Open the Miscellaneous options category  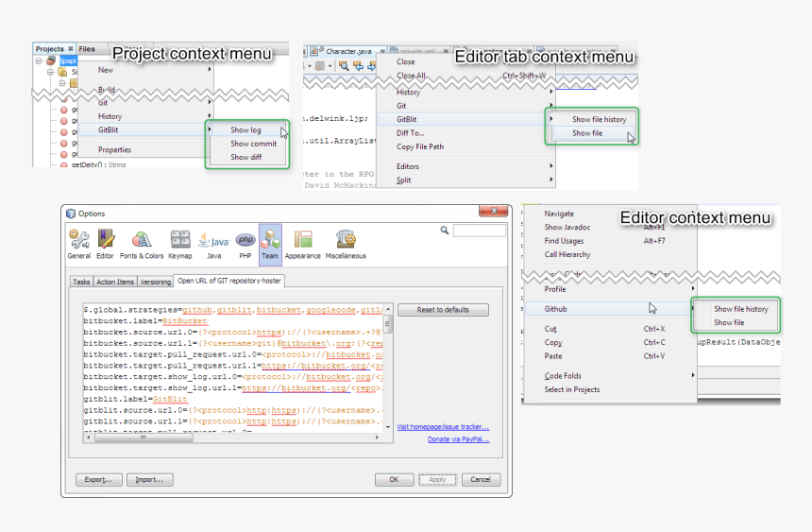click(x=346, y=244)
